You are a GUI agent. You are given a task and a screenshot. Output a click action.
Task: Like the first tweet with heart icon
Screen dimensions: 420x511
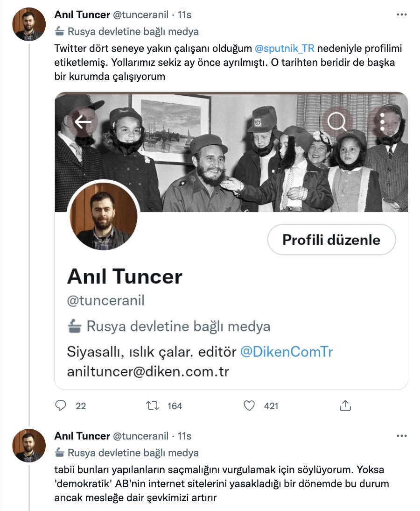tap(250, 405)
